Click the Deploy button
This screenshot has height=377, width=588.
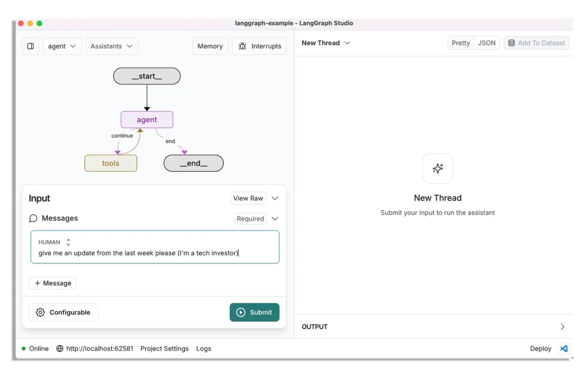click(x=540, y=348)
